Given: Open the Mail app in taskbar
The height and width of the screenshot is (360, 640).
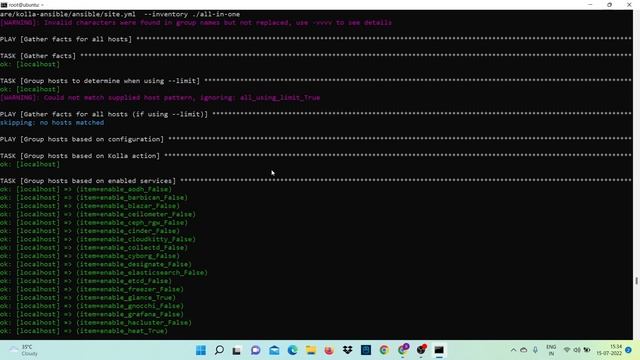Looking at the screenshot, I should (274, 350).
